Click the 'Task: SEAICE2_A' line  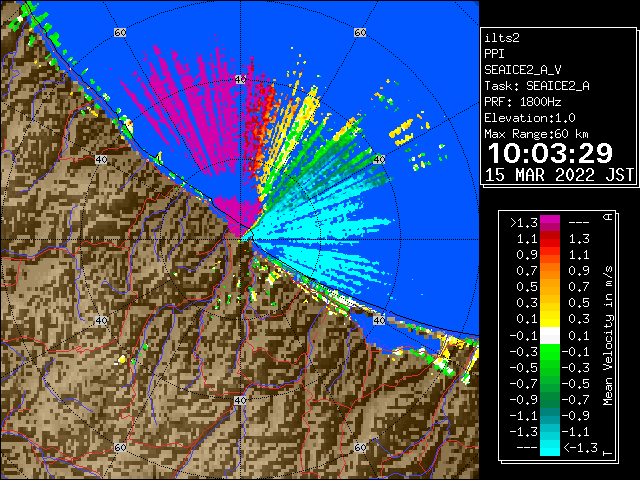(x=537, y=86)
